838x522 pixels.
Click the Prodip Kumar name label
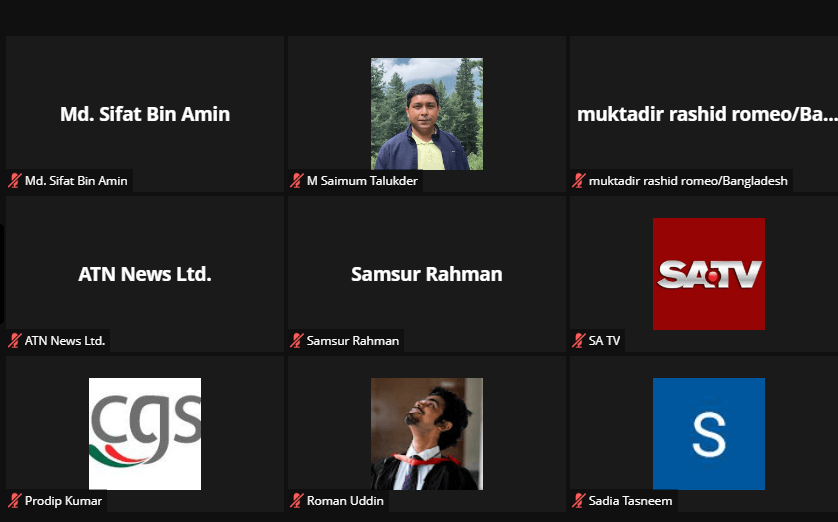(x=63, y=501)
